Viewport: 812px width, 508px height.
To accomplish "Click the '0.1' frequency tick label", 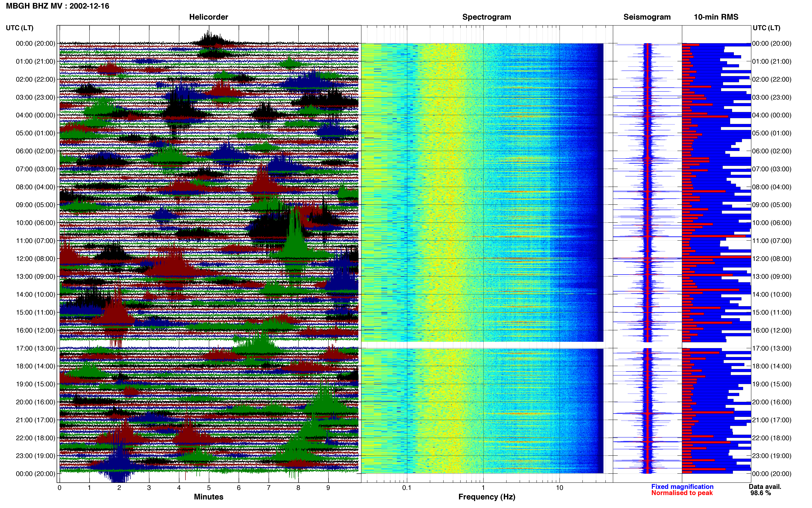I will pos(407,488).
